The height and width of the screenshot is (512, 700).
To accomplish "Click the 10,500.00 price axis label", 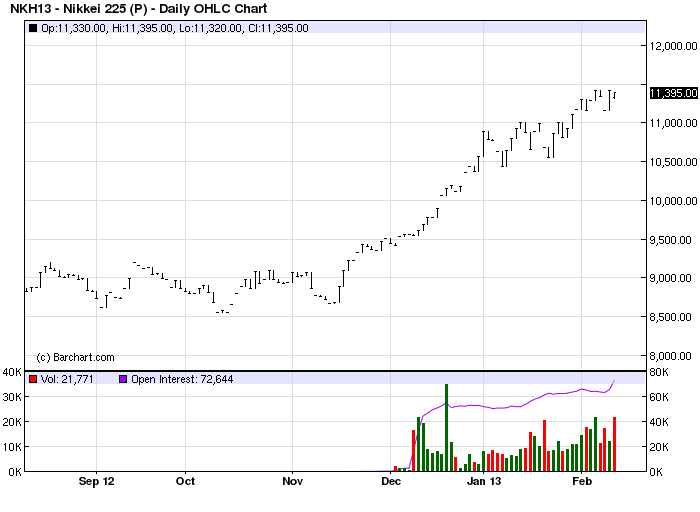I will [674, 162].
